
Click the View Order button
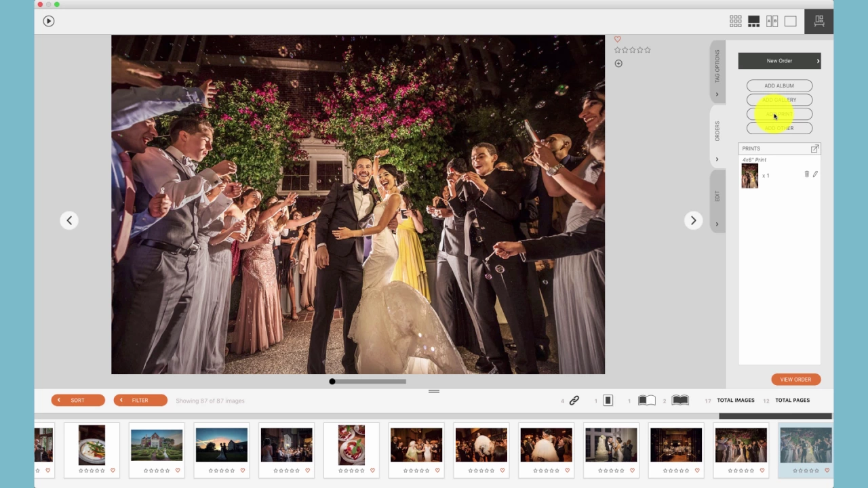[795, 380]
